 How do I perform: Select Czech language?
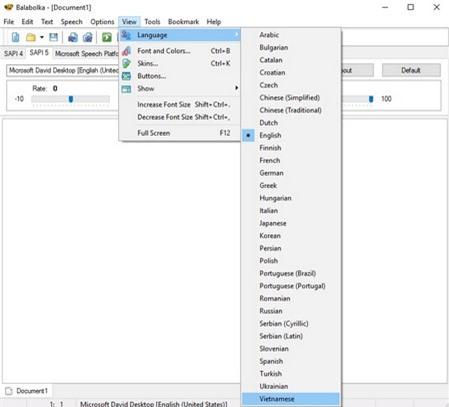(290, 85)
